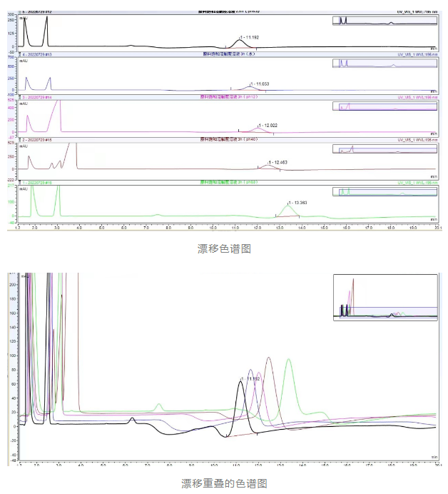The width and height of the screenshot is (448, 494).
Task: Click the caption 漂移重叠的色谱图
Action: (x=224, y=483)
